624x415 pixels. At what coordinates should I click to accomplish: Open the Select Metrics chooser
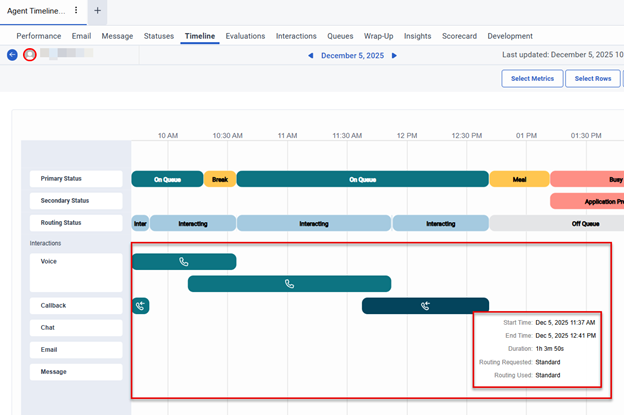[x=532, y=79]
